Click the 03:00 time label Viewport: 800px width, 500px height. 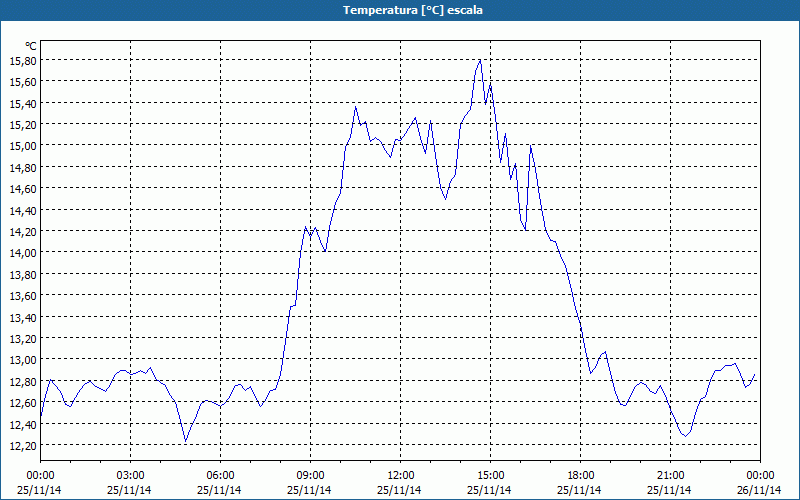tap(131, 476)
